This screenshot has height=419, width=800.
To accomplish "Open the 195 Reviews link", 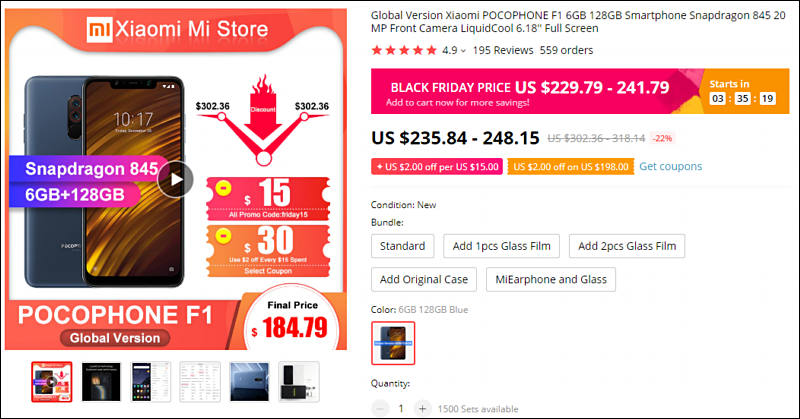I will [x=502, y=50].
